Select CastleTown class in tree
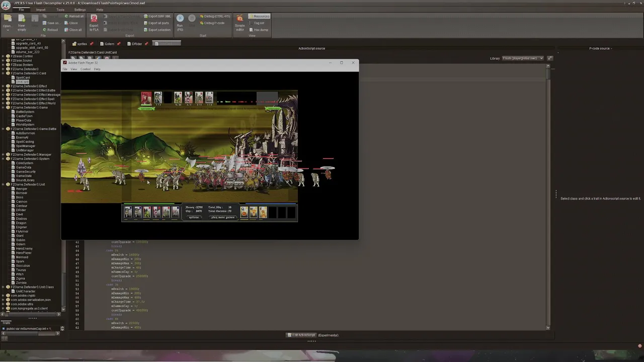Image resolution: width=644 pixels, height=362 pixels. pyautogui.click(x=24, y=116)
